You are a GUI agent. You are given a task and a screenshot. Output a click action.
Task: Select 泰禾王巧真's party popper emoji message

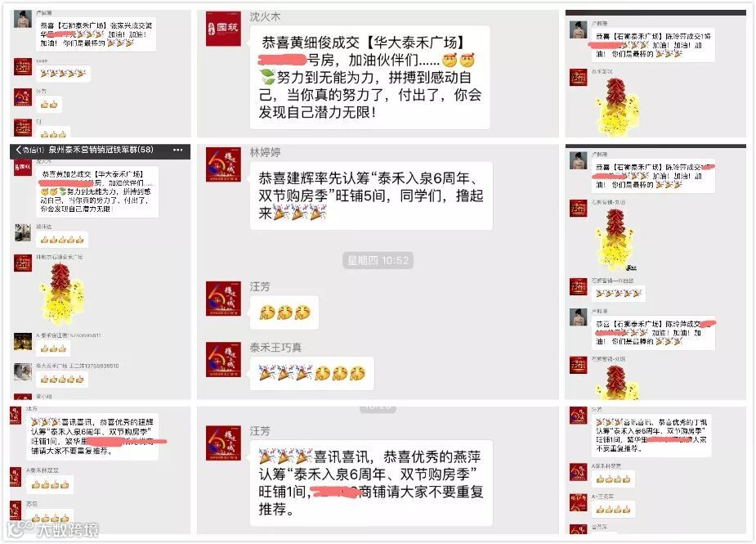(x=312, y=373)
